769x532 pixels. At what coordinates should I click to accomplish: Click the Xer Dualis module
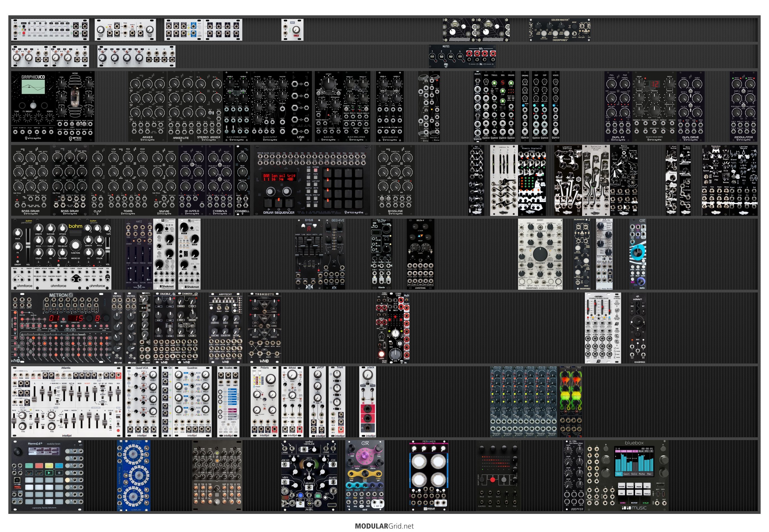click(476, 180)
